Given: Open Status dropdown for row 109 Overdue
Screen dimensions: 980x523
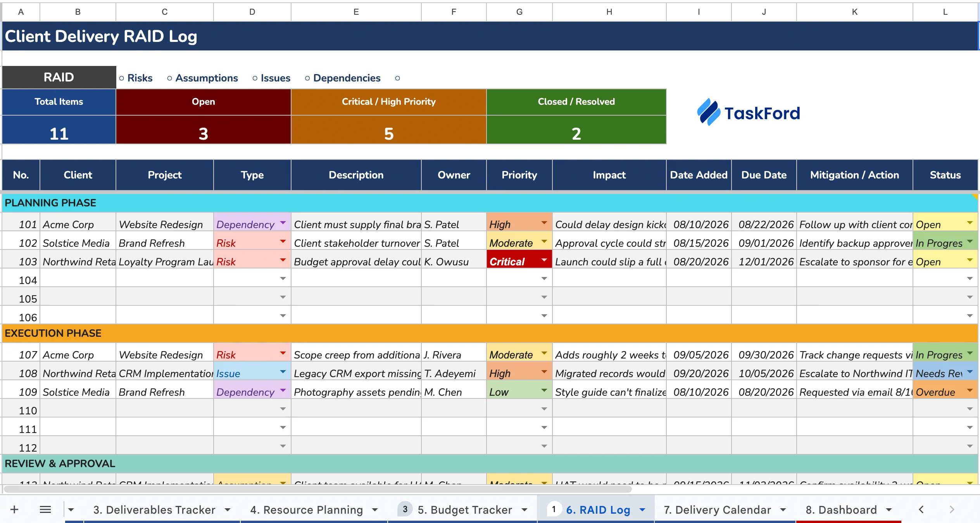Looking at the screenshot, I should pos(970,390).
